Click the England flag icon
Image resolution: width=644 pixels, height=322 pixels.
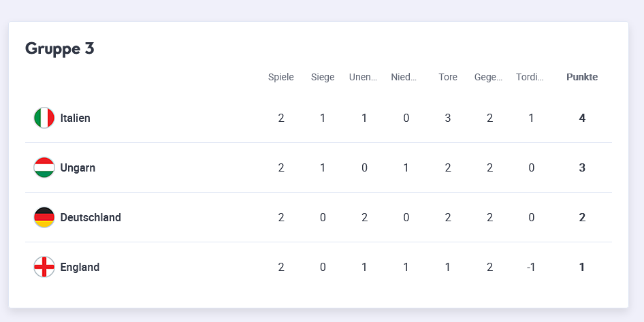44,267
